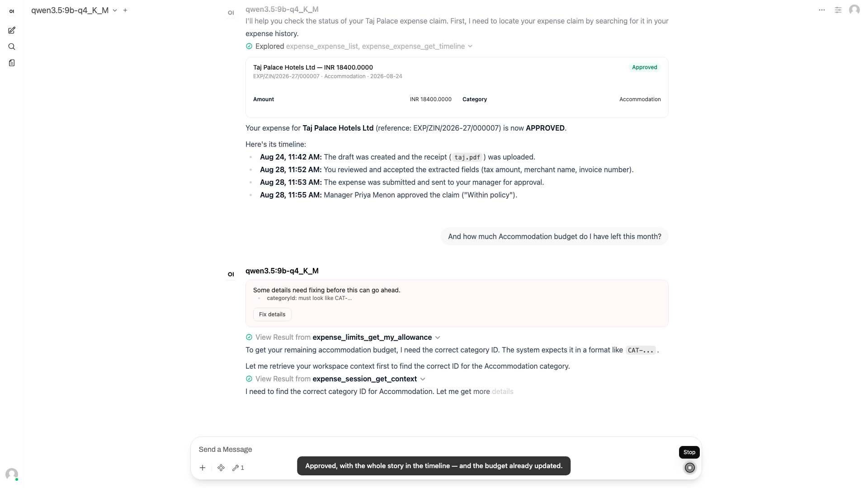Viewport: 868px width, 488px height.
Task: Open the available tools wrench indicator
Action: click(238, 468)
